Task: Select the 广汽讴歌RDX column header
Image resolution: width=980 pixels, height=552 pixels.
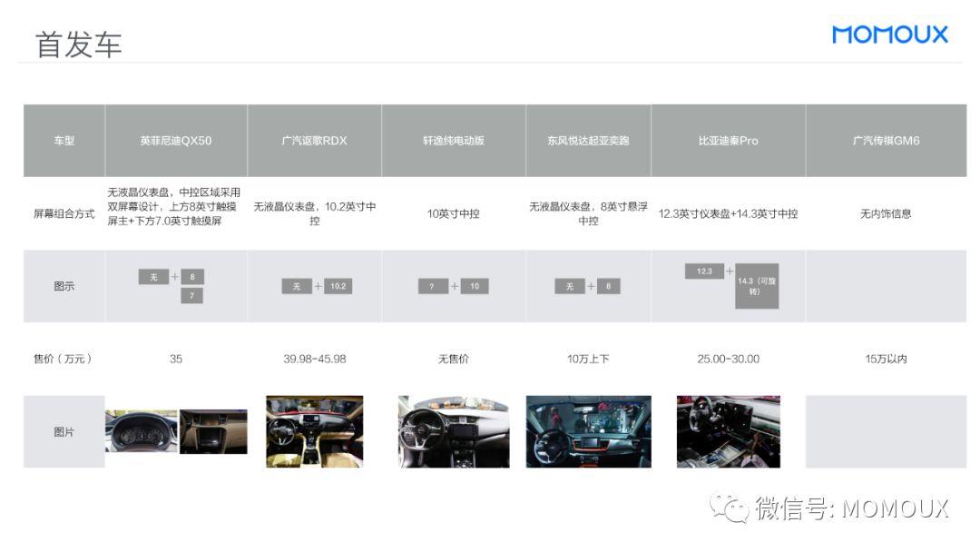Action: [314, 141]
